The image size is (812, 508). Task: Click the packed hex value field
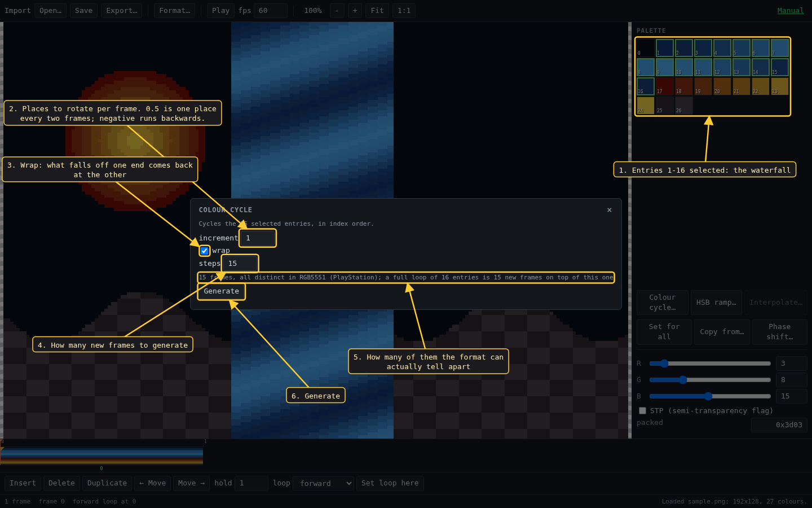point(779,425)
